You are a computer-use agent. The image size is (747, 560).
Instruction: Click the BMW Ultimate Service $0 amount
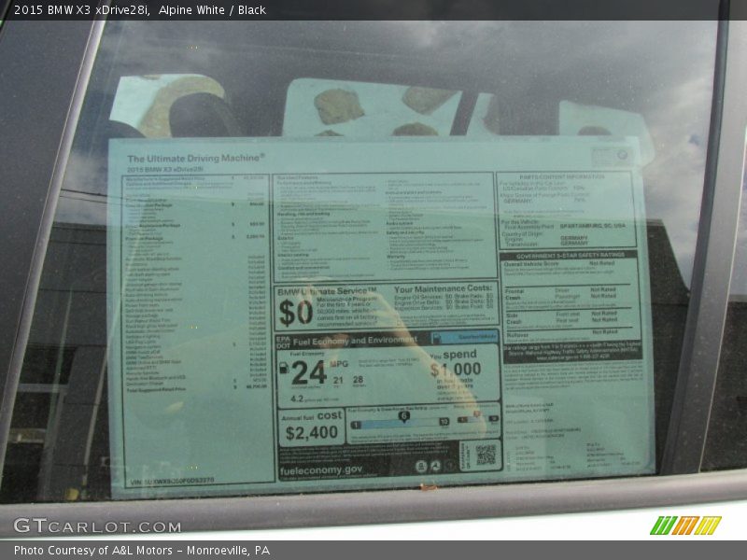(296, 311)
